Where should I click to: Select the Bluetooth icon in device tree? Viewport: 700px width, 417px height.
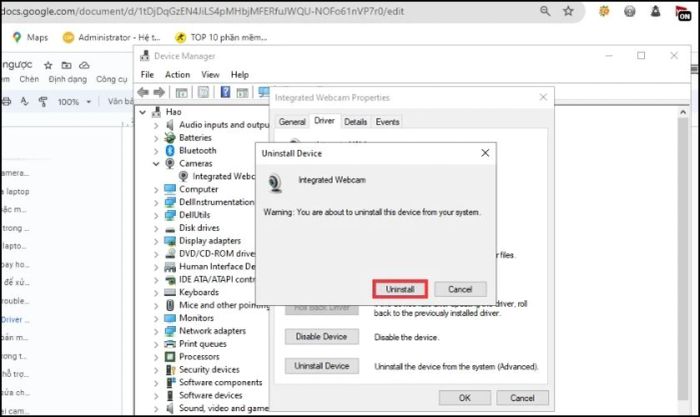pyautogui.click(x=170, y=150)
